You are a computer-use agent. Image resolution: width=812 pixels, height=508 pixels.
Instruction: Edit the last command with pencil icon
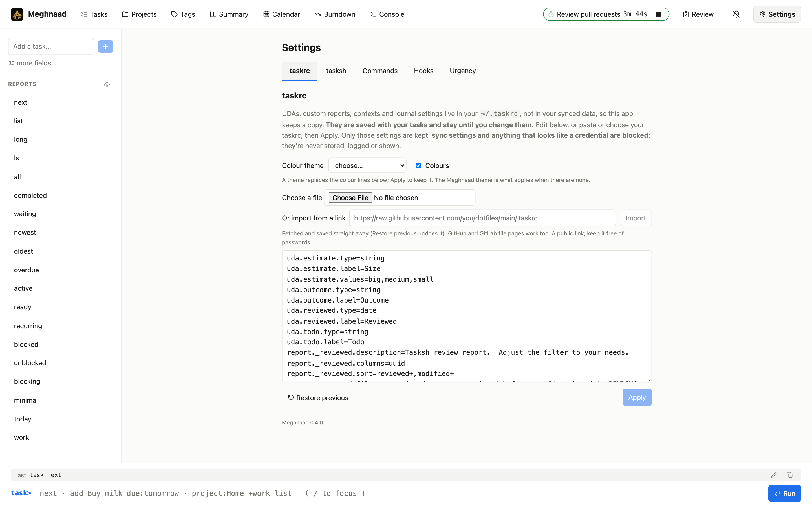point(774,475)
